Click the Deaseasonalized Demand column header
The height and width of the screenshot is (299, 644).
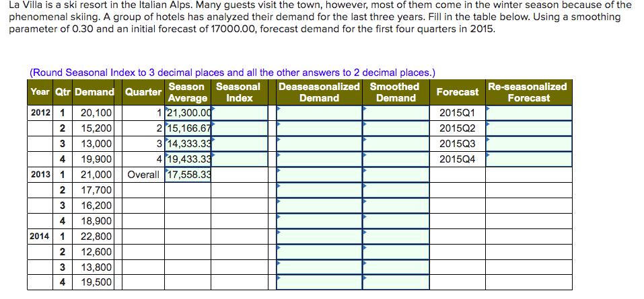tap(319, 92)
